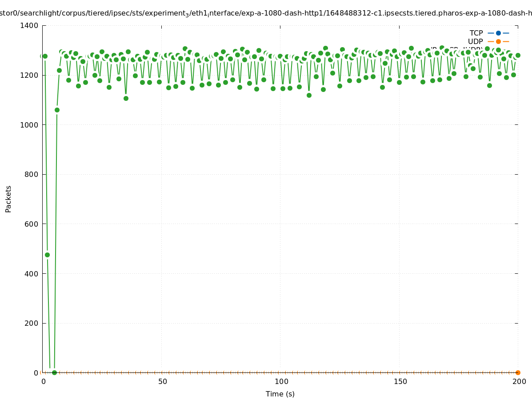The image size is (532, 400).
Task: Select the UDP legend label
Action: coord(475,42)
